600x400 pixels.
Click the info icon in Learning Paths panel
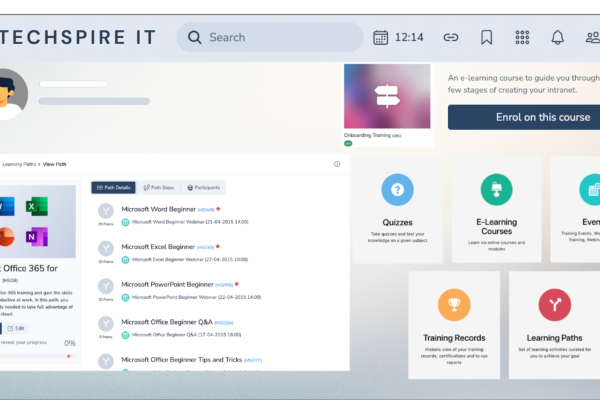tap(337, 164)
